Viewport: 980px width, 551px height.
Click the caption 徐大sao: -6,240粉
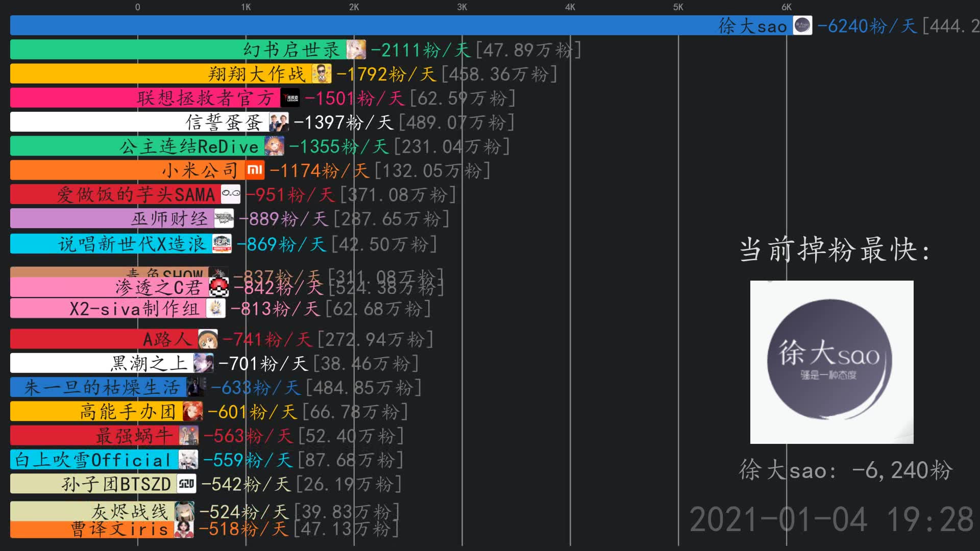click(x=846, y=470)
